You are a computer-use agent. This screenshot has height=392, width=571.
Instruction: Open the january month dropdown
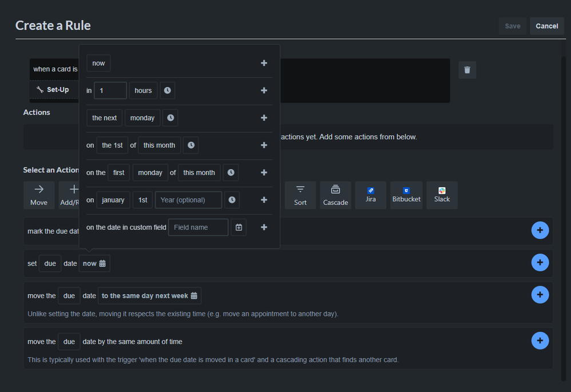(113, 200)
